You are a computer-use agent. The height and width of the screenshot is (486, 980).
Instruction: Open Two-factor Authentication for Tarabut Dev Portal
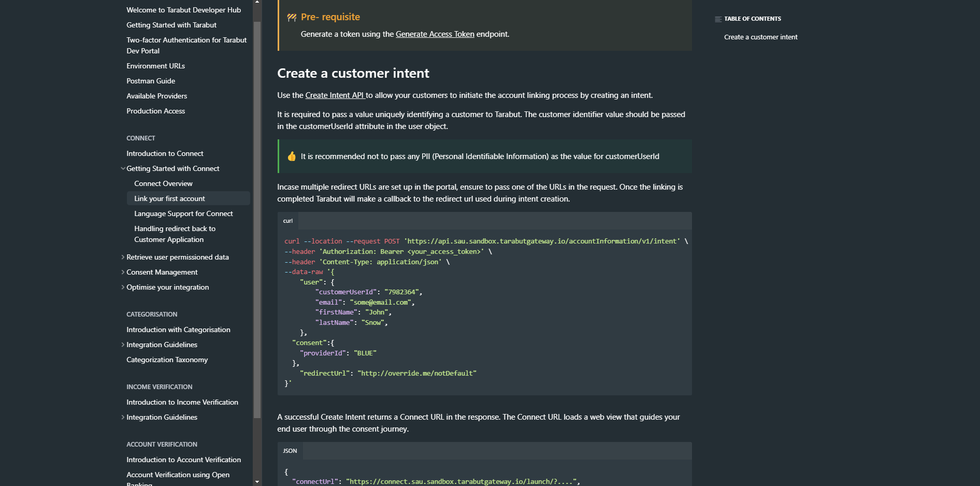[x=186, y=45]
